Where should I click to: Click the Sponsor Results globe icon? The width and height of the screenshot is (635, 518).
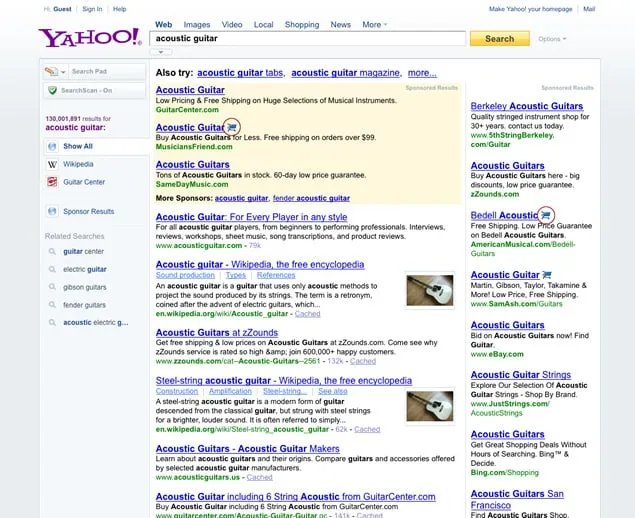click(52, 211)
